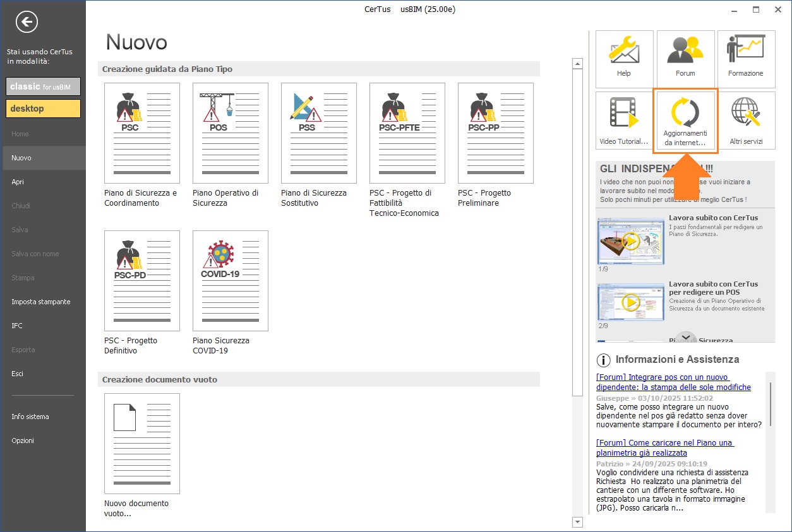Screen dimensions: 792x532
Task: Open the COVID-19 safety plan template
Action: point(230,280)
